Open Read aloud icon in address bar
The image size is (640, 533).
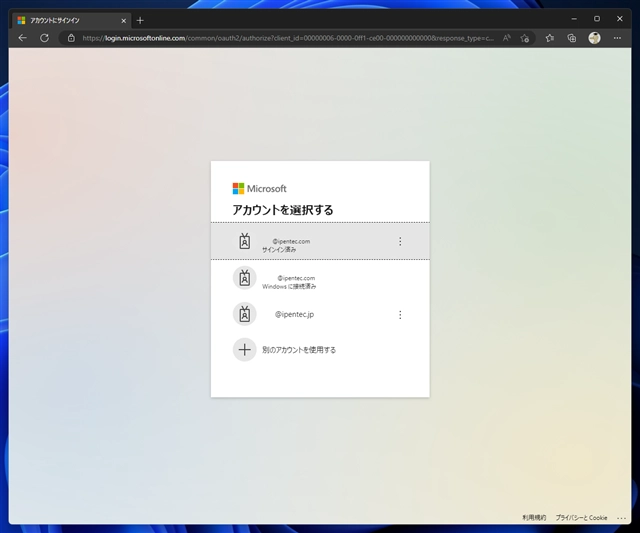coord(507,38)
